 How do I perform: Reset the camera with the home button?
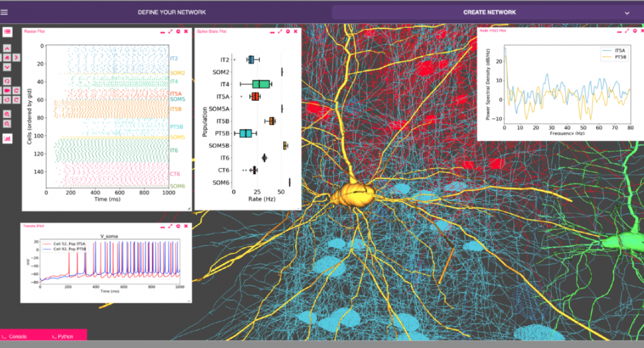(7, 57)
